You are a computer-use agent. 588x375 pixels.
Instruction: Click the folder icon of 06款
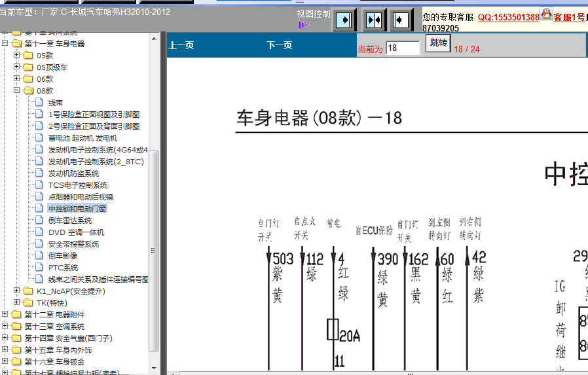29,79
